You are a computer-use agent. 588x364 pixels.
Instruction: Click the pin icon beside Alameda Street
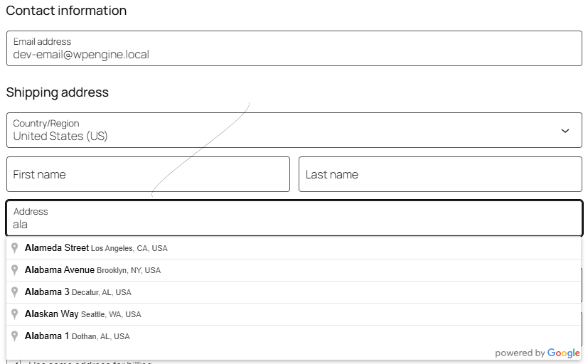(15, 248)
